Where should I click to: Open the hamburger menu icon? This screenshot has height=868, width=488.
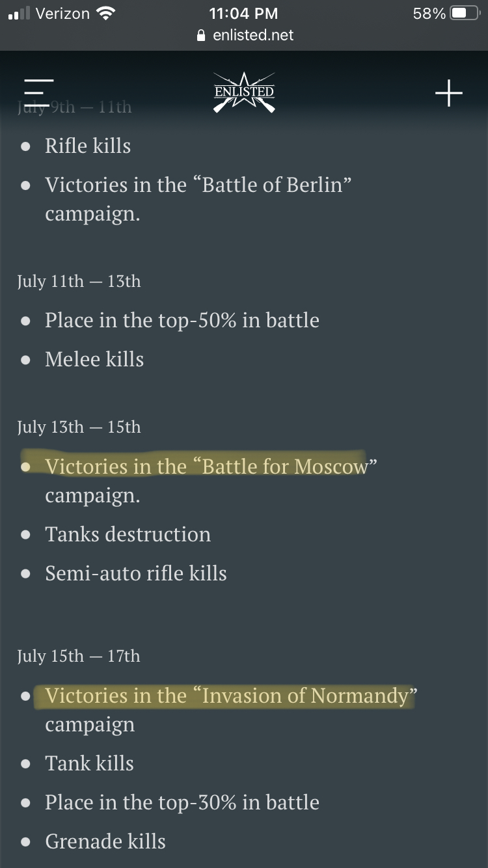[x=38, y=94]
